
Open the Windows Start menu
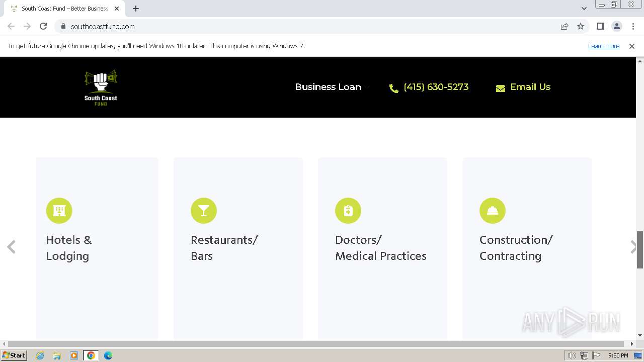[14, 355]
